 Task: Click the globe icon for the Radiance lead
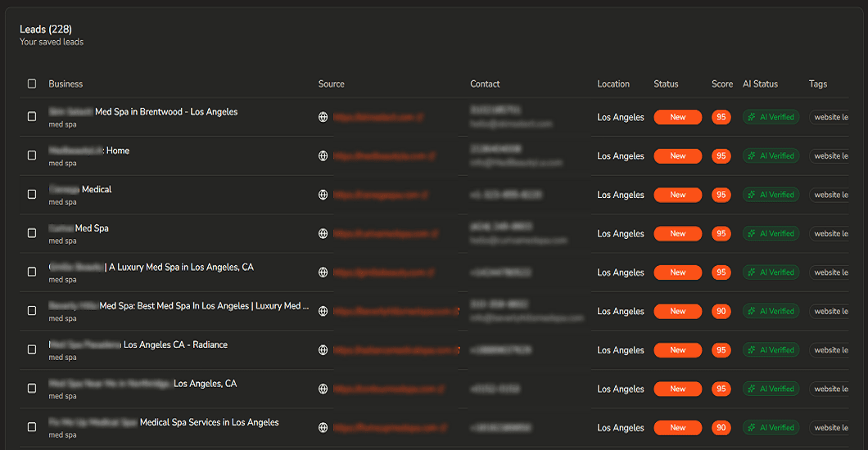point(323,350)
